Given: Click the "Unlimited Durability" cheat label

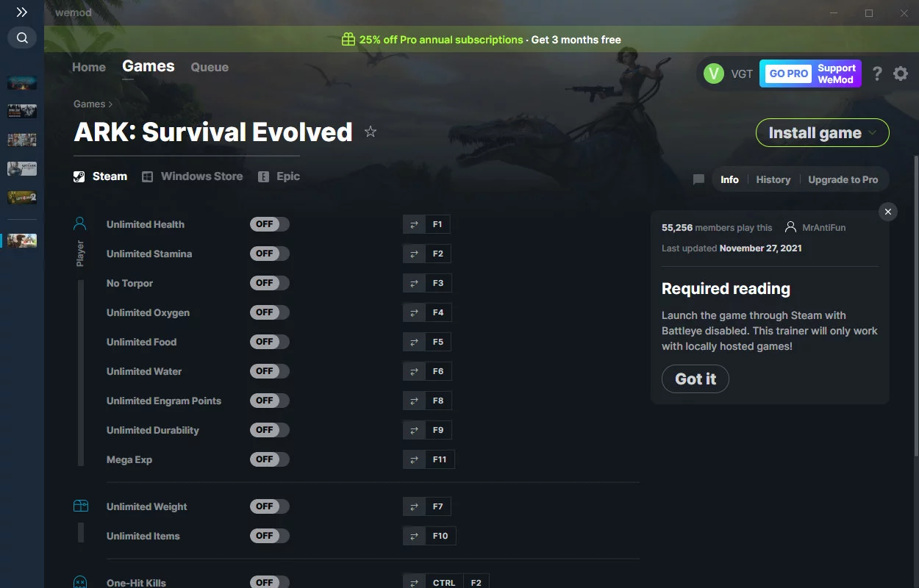Looking at the screenshot, I should coord(153,430).
